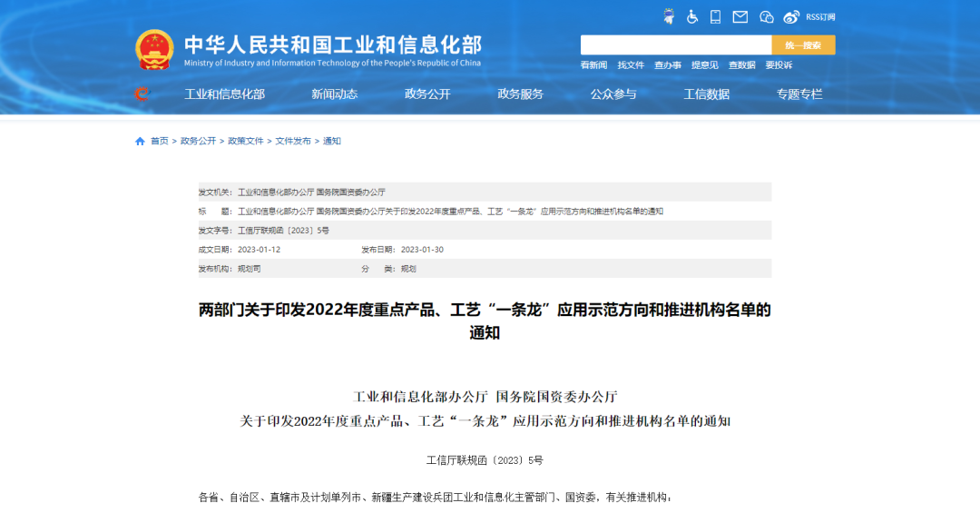The height and width of the screenshot is (513, 980).
Task: Click the robot assistant icon
Action: coord(669,16)
